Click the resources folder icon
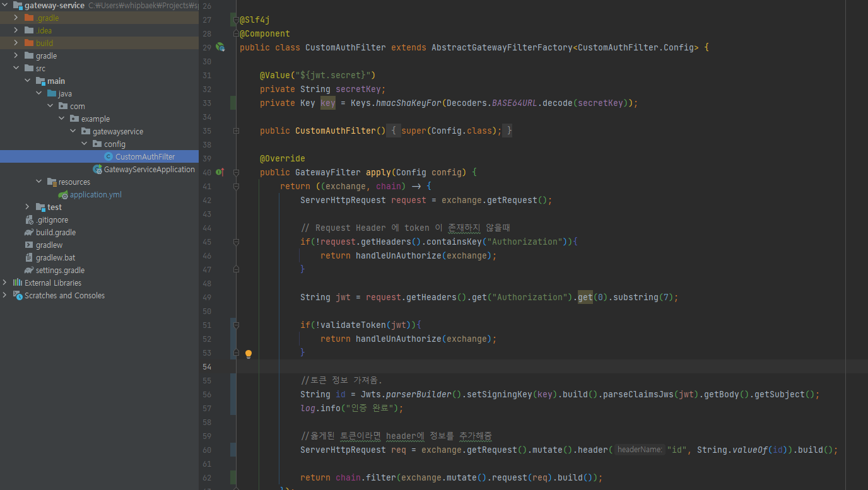868x490 pixels. (52, 182)
